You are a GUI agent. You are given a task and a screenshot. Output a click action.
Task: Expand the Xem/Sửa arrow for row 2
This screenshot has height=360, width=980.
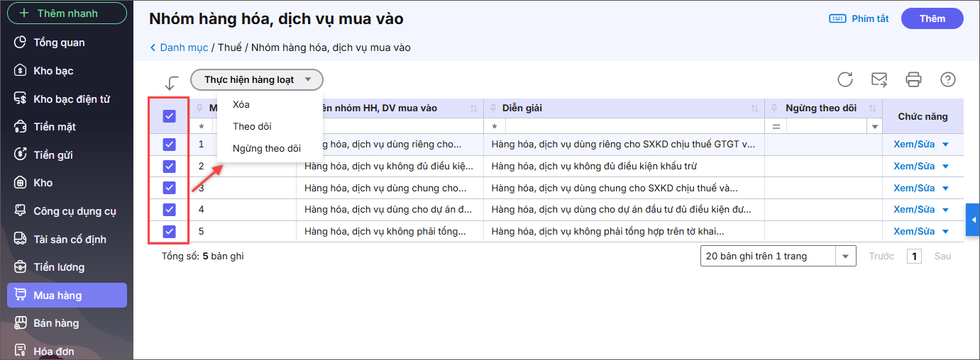[945, 167]
